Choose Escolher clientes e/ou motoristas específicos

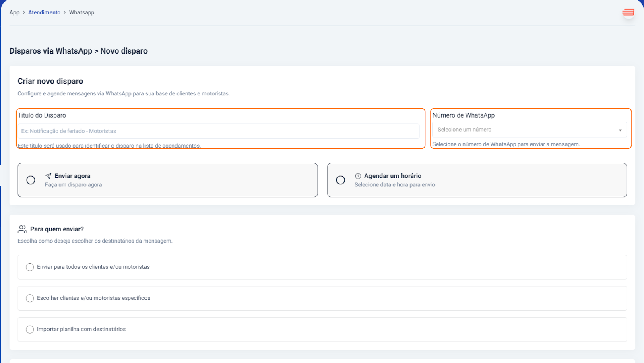click(x=322, y=298)
